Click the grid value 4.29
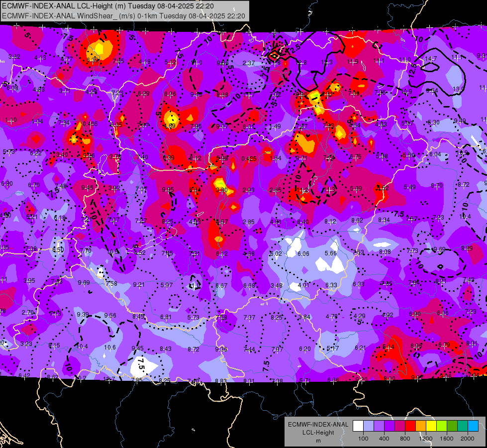 [x=360, y=316]
